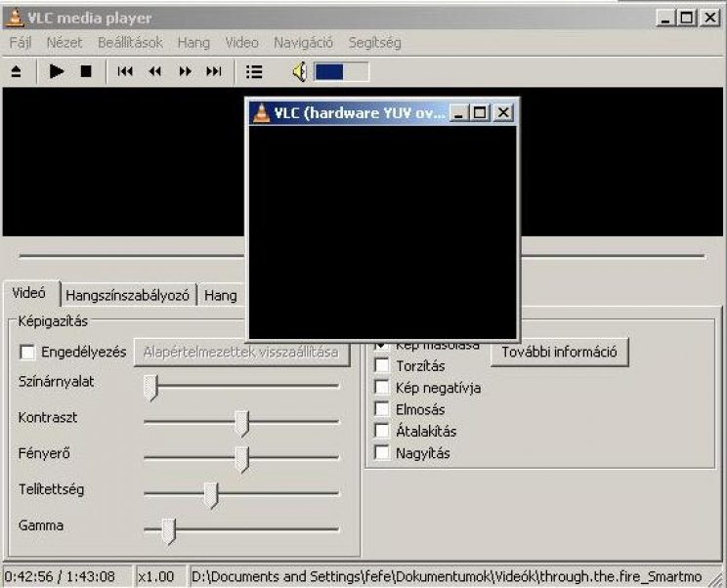
Task: Click the resize grip in status bar corner
Action: coord(716,579)
